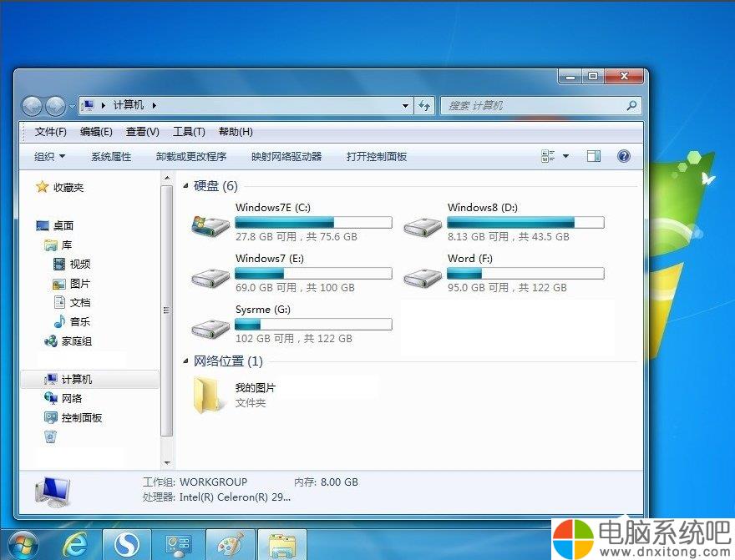
Task: Collapse the 硬盘 (6) group
Action: (x=185, y=186)
